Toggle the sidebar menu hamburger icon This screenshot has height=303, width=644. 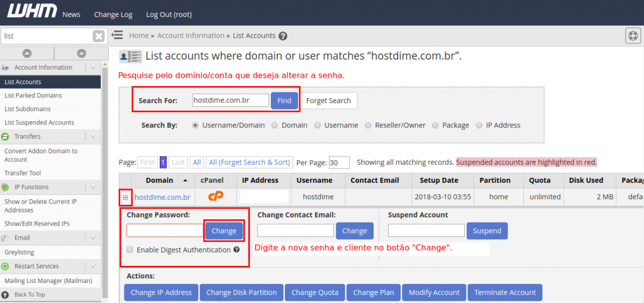coord(118,35)
